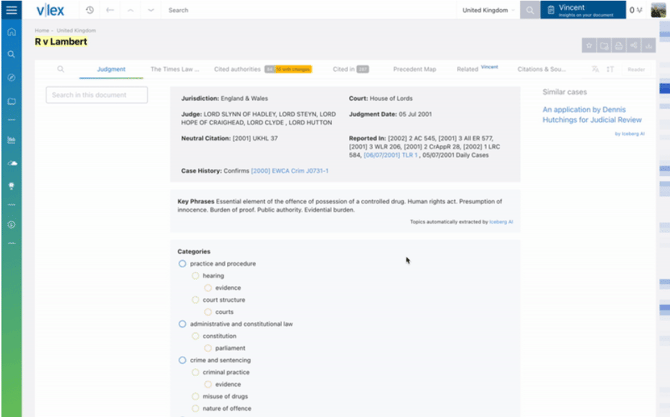This screenshot has width=670, height=417.
Task: Click the United Kingdom breadcrumb link
Action: click(x=76, y=30)
